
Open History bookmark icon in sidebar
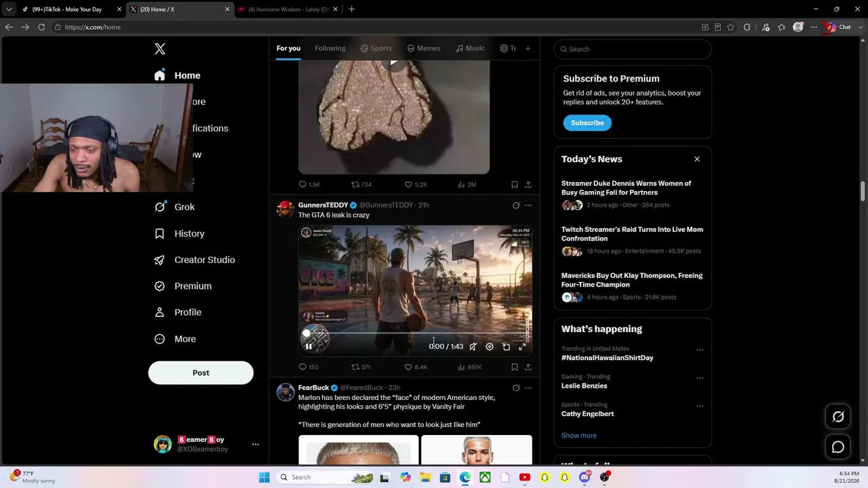(x=159, y=233)
